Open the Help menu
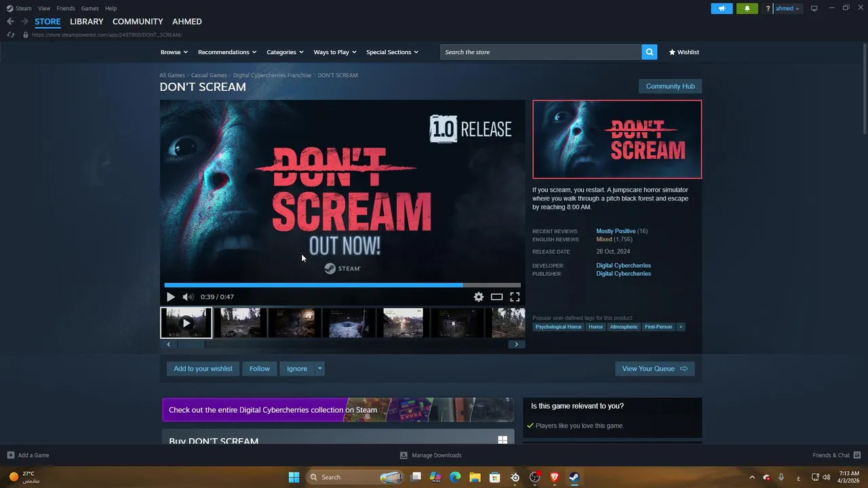This screenshot has width=868, height=488. 111,8
